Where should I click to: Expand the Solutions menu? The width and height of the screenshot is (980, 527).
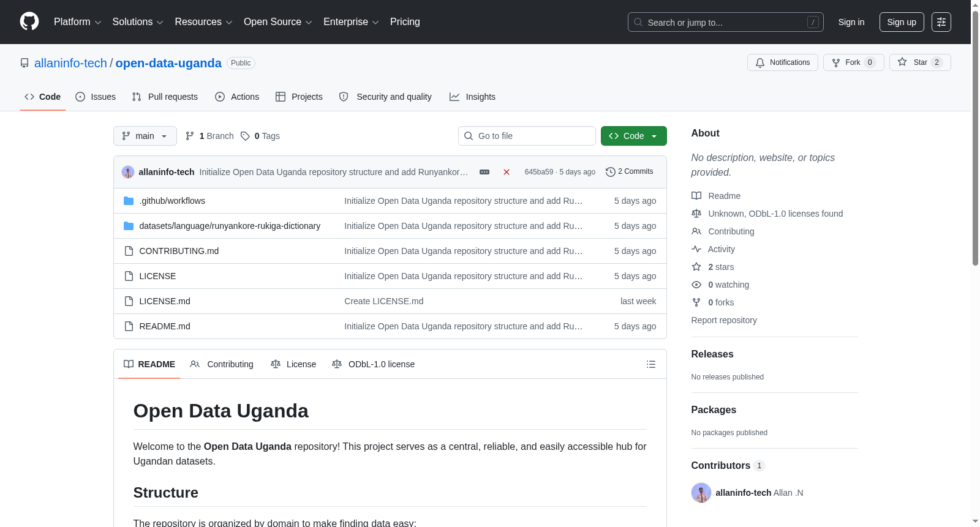click(x=138, y=22)
